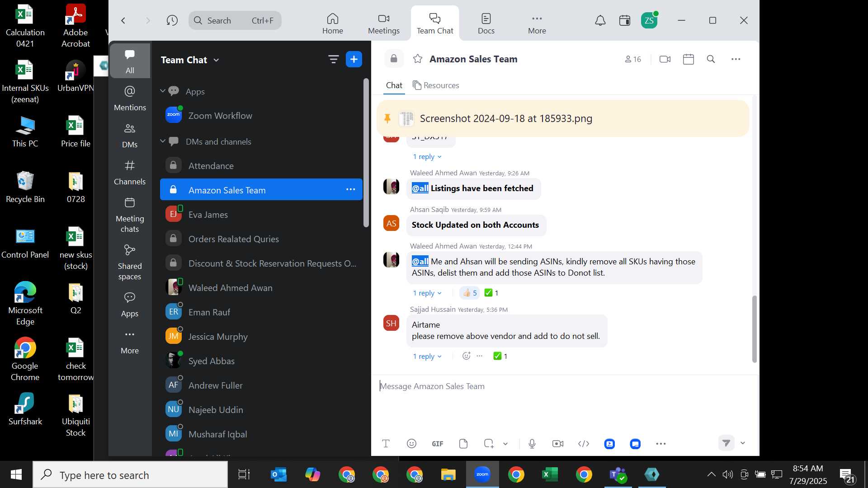Open more actions on Airtame message
The image size is (868, 488).
[x=480, y=356]
